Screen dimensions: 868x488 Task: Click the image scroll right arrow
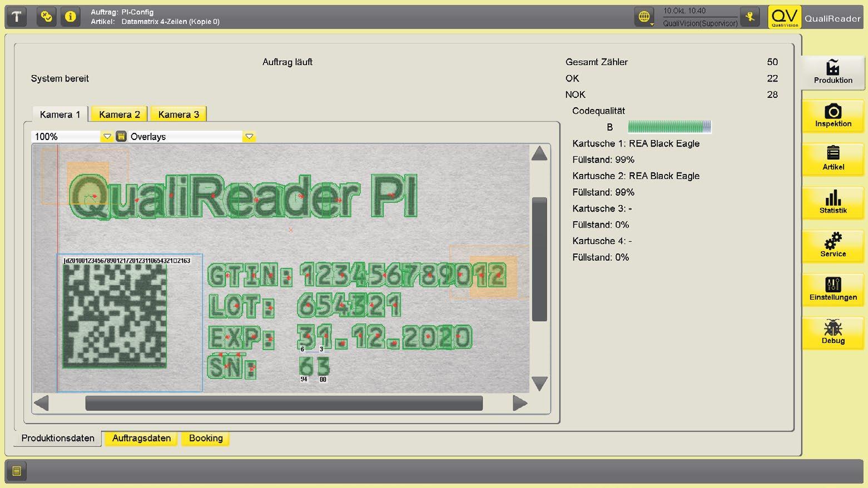tap(520, 403)
